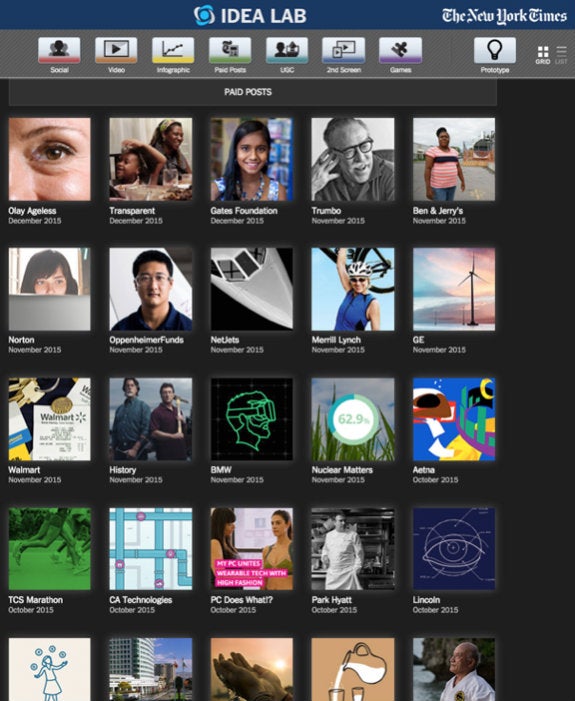Click the Gates Foundation title text
The height and width of the screenshot is (701, 575).
point(244,211)
